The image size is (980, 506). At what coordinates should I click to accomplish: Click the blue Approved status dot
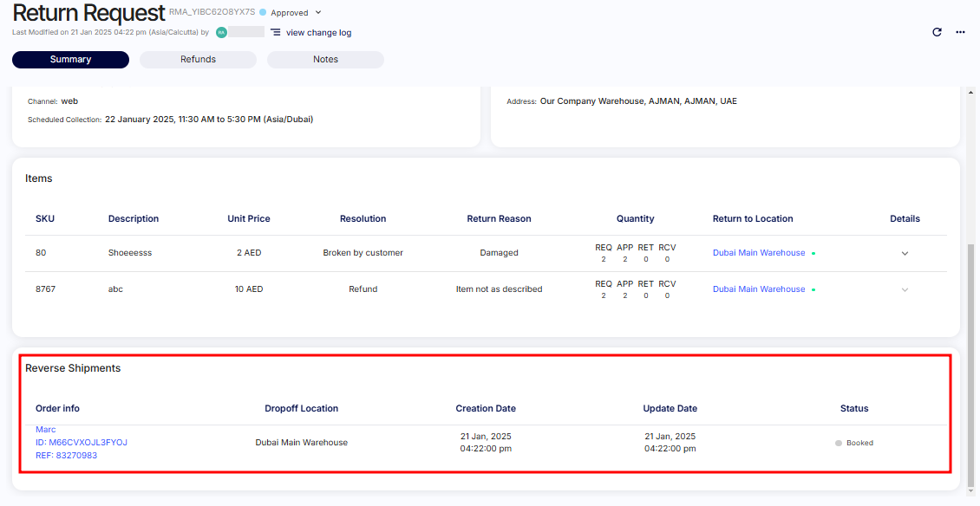click(x=263, y=12)
